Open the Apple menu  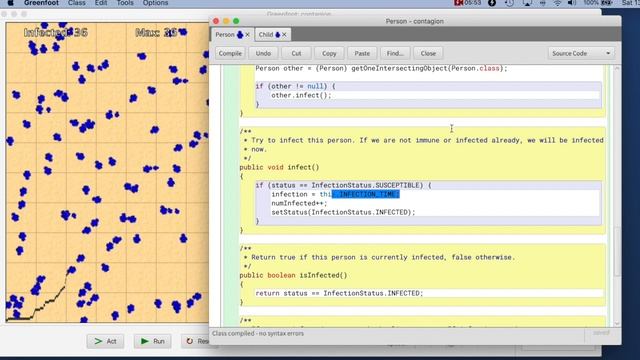[x=11, y=3]
